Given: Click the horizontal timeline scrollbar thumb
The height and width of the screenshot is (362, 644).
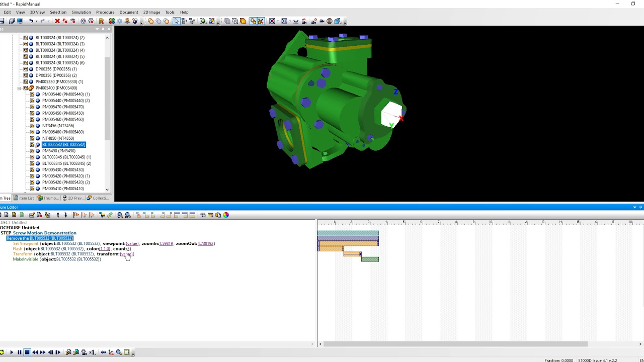Looking at the screenshot, I should point(455,344).
